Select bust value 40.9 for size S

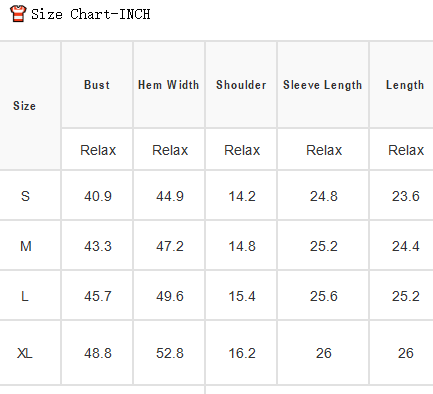[98, 196]
